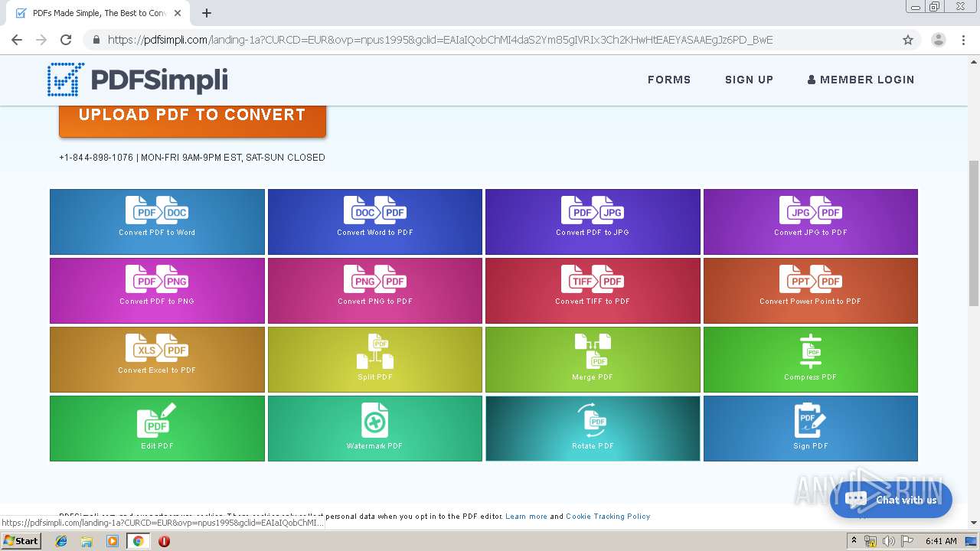Open the Windows Start menu
980x551 pixels.
point(21,541)
